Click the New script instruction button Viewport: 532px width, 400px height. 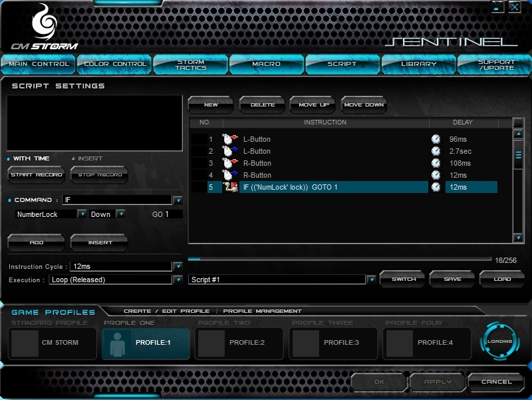pos(211,105)
